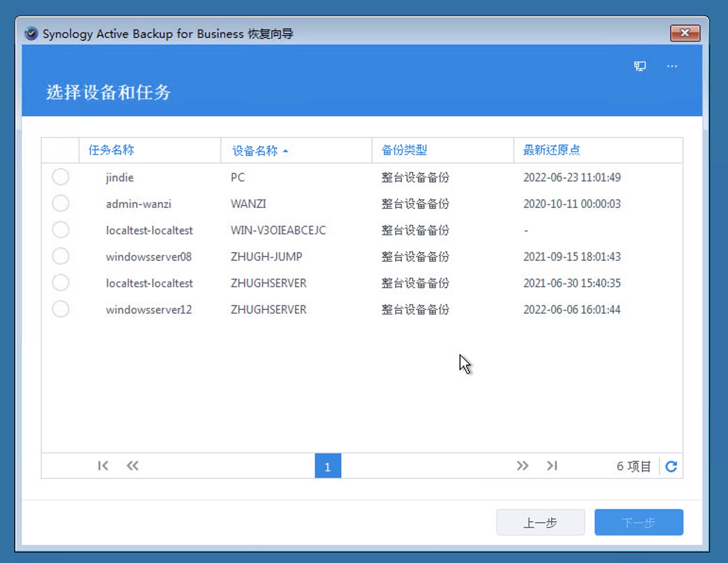The height and width of the screenshot is (563, 728).
Task: Select the radio button for WIN-V3OIEABCEJC device
Action: click(x=61, y=230)
